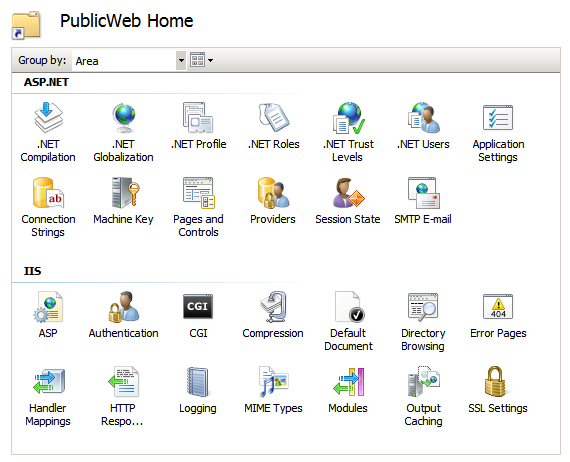
Task: Open the Group by Area dropdown
Action: pos(181,60)
